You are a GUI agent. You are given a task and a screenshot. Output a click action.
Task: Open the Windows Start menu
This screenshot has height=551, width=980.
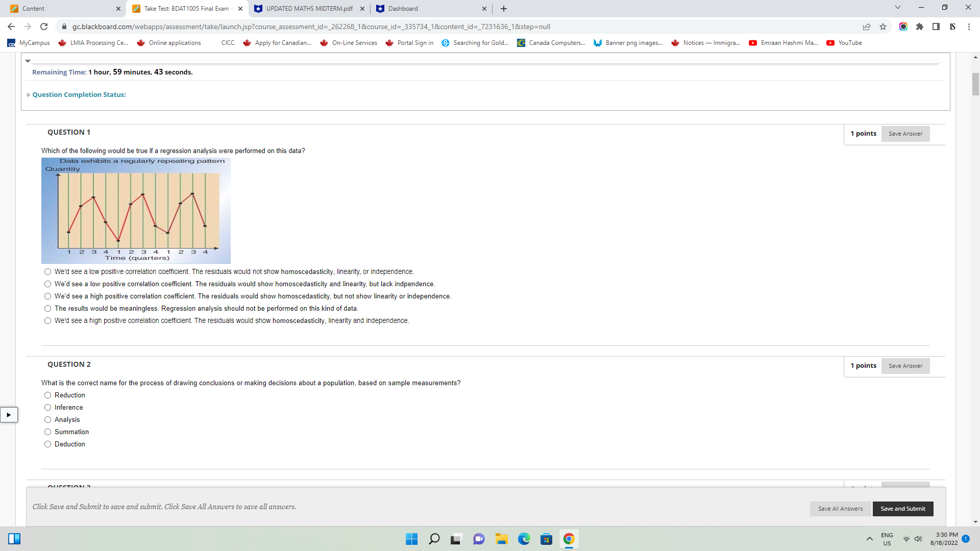click(x=411, y=539)
